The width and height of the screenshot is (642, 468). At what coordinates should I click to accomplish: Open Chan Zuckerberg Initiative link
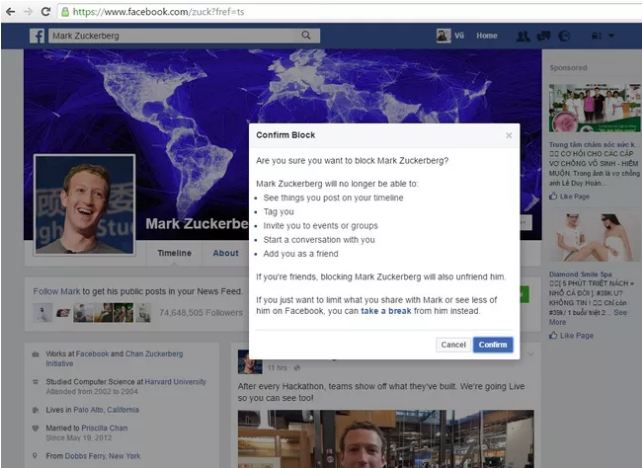pyautogui.click(x=115, y=359)
